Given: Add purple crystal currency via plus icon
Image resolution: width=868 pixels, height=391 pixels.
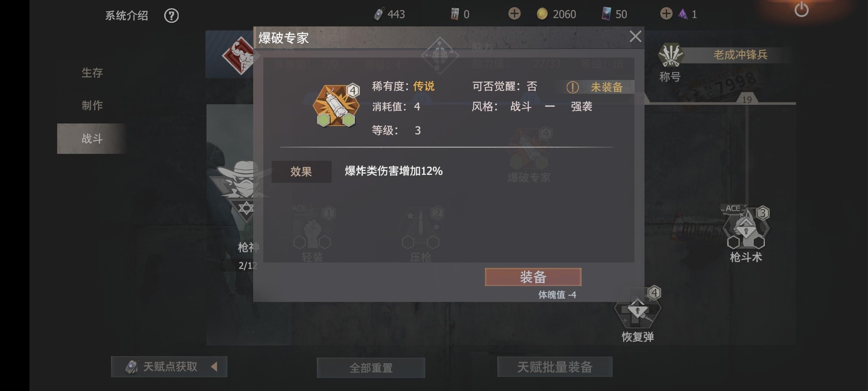Looking at the screenshot, I should click(666, 14).
